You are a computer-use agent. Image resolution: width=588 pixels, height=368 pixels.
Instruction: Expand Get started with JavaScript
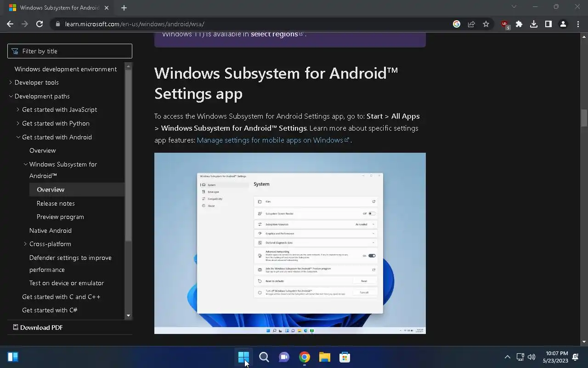click(x=18, y=109)
